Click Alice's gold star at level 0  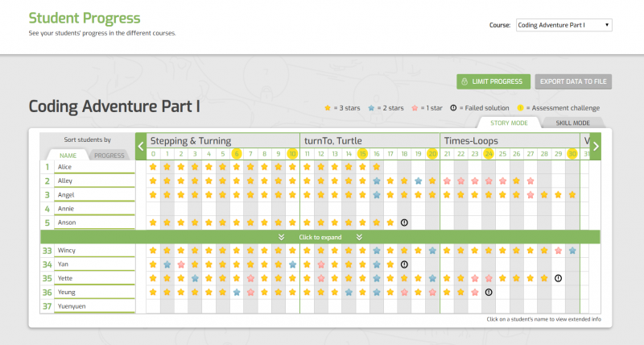click(153, 167)
